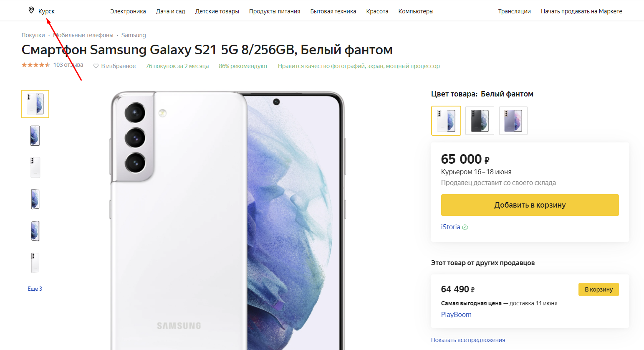644x350 pixels.
Task: Choose the gray phantom color option
Action: 480,121
